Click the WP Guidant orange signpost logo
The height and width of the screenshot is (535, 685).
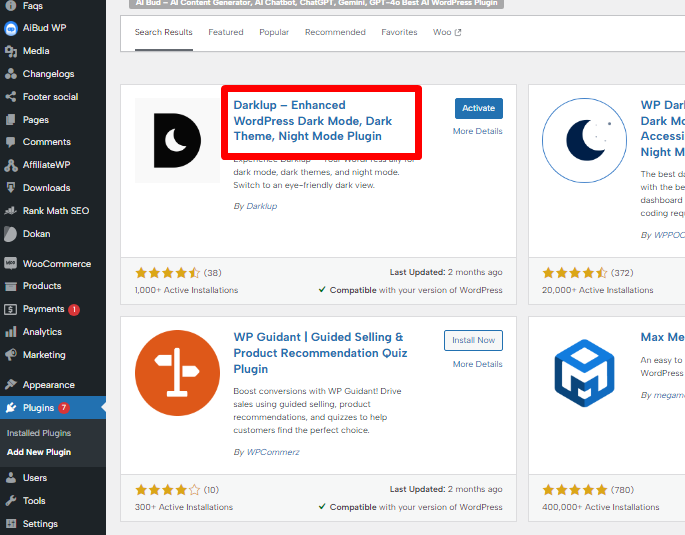coord(177,373)
